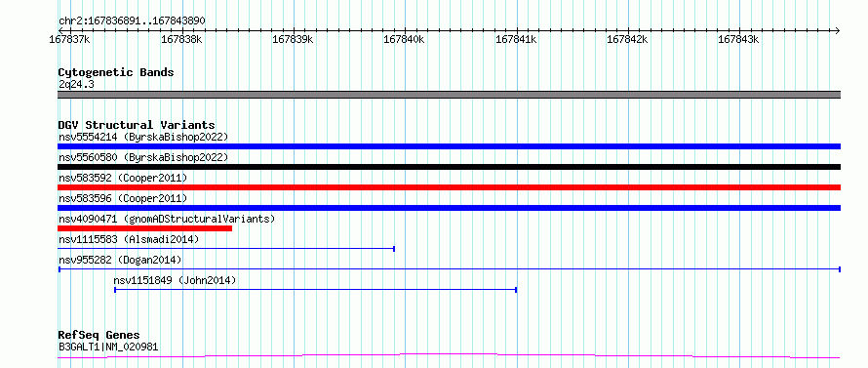The width and height of the screenshot is (868, 368).
Task: Select the short red nsv4090471 variant bar
Action: (x=145, y=228)
